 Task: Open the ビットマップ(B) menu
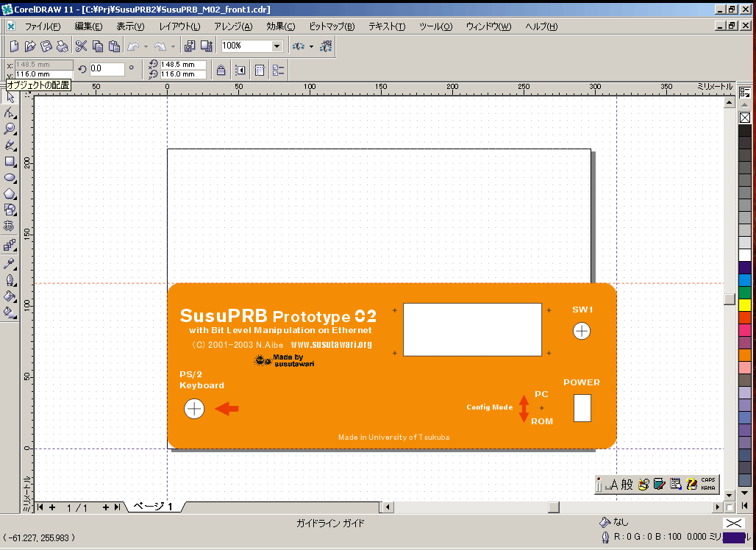[332, 26]
